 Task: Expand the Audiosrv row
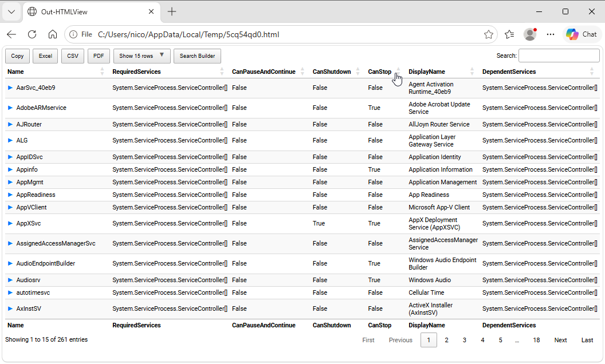pyautogui.click(x=10, y=280)
